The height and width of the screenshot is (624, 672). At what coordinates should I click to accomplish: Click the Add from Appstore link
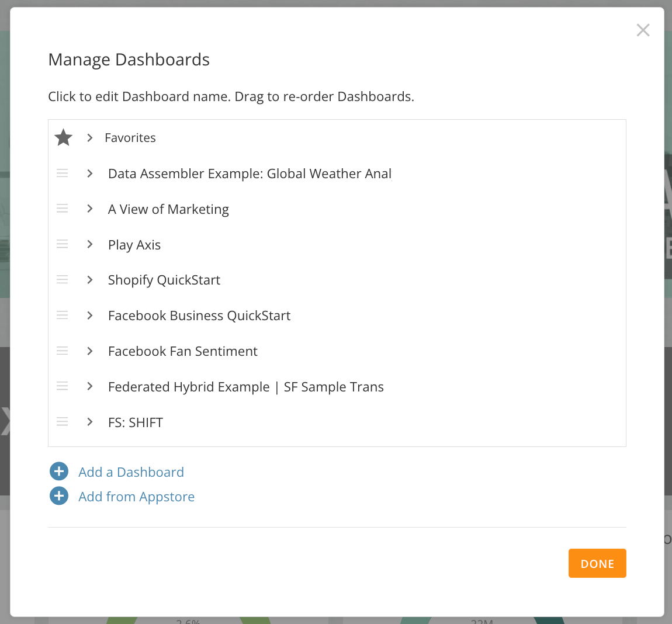pyautogui.click(x=136, y=496)
